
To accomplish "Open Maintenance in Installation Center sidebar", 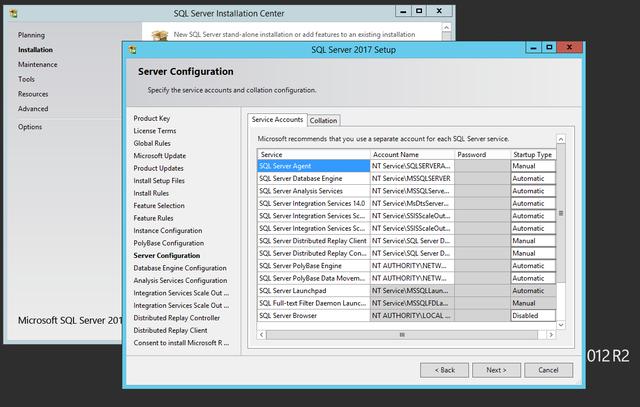I will pos(38,64).
